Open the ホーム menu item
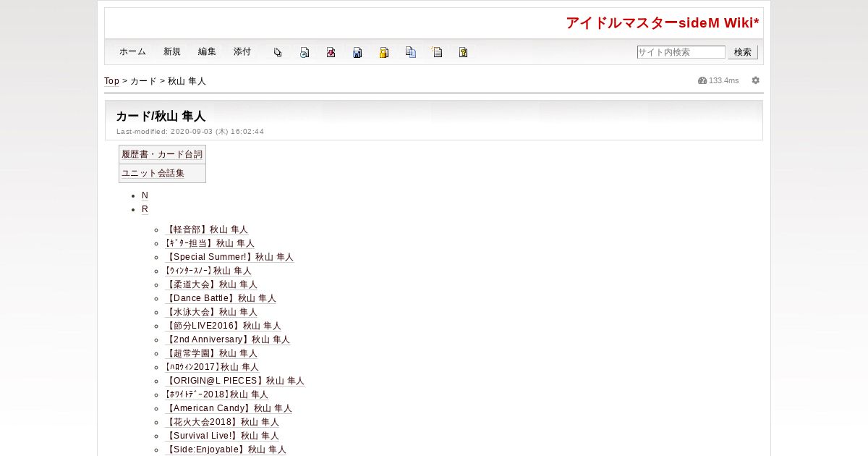Image resolution: width=868 pixels, height=456 pixels. pyautogui.click(x=132, y=51)
